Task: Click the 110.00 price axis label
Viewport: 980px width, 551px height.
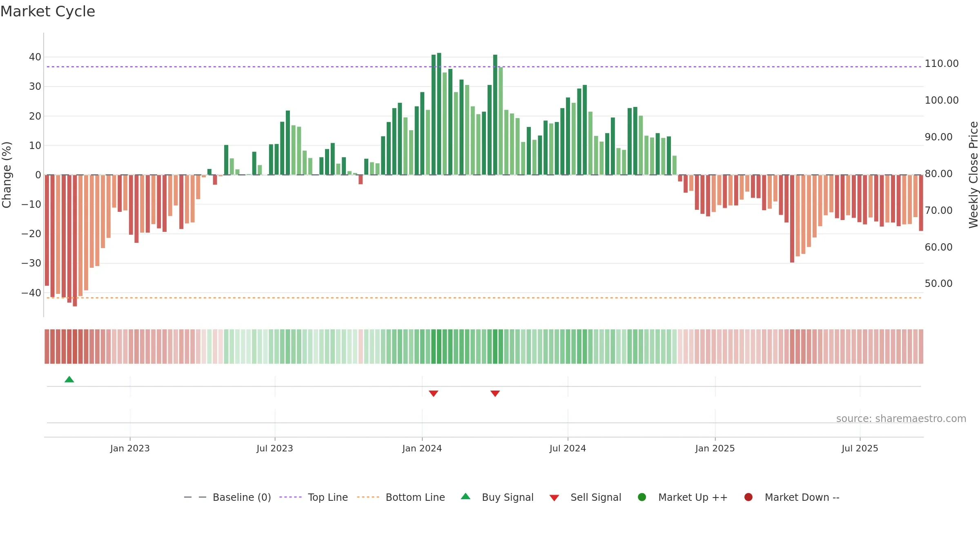Action: click(942, 64)
